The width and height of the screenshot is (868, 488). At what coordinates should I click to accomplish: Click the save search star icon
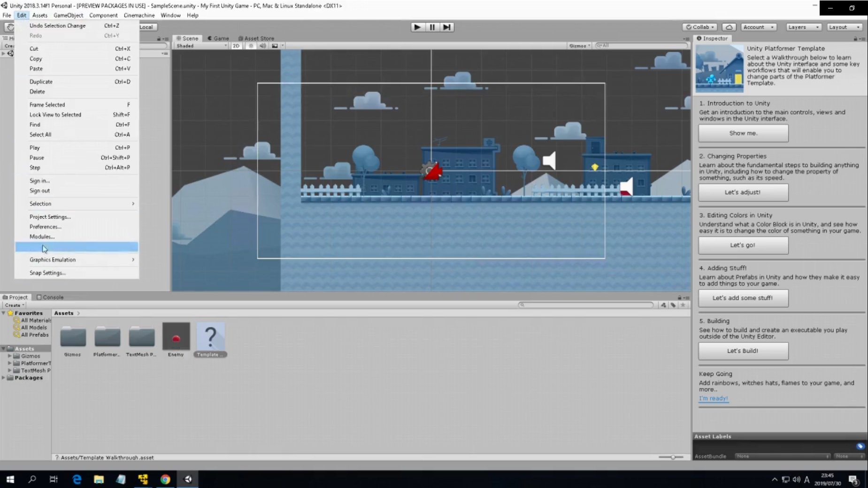coord(683,305)
